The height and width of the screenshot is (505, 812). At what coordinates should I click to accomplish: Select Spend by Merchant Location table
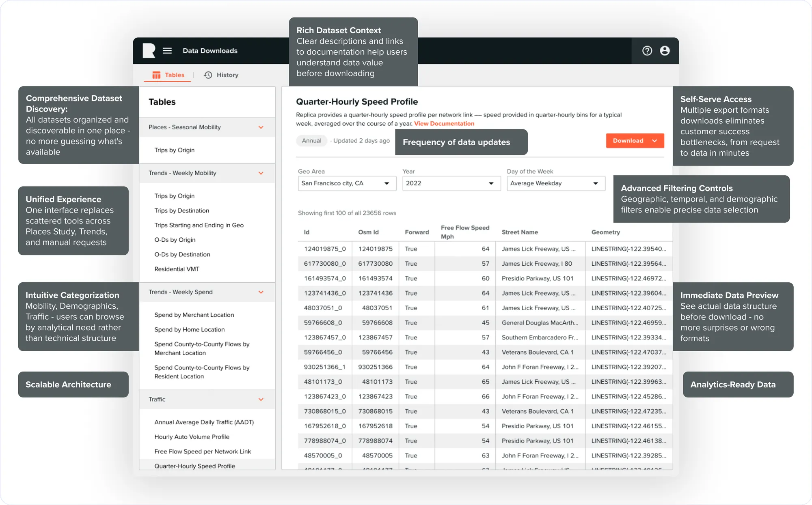click(194, 315)
